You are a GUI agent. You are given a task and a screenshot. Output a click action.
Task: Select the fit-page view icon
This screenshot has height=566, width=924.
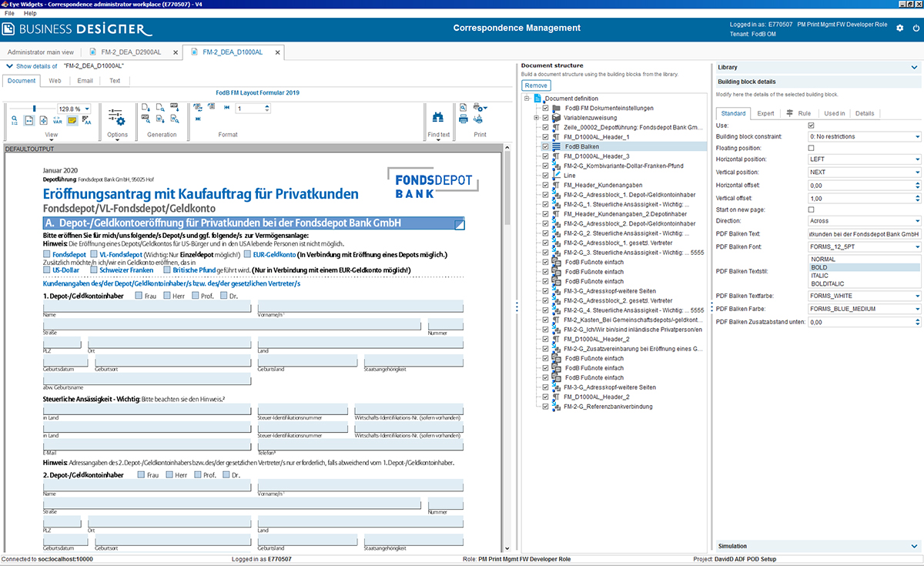pos(43,121)
